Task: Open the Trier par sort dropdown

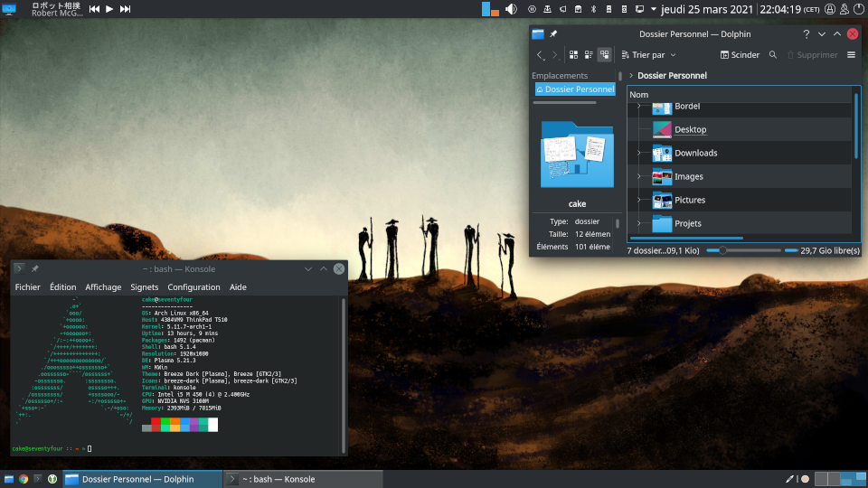Action: tap(649, 55)
